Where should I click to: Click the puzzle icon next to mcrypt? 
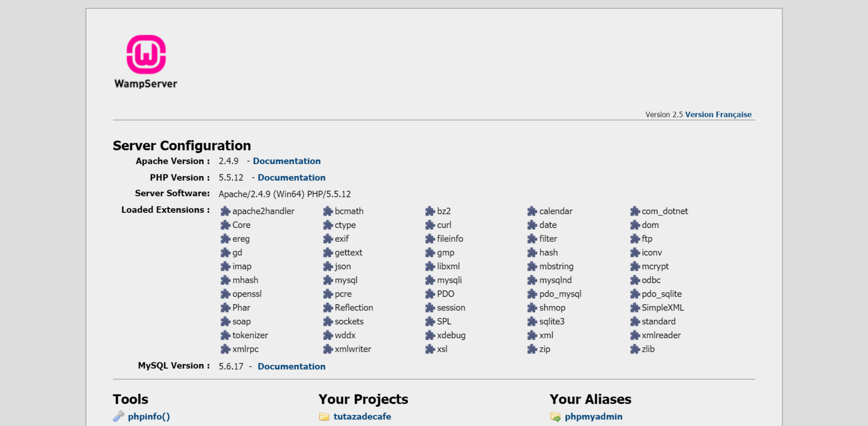pos(635,266)
